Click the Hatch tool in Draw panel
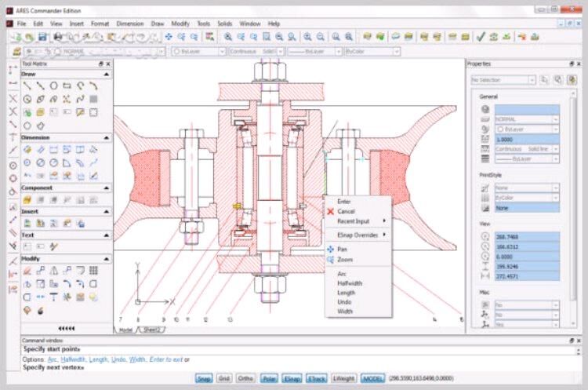This screenshot has height=390, width=588. [93, 100]
